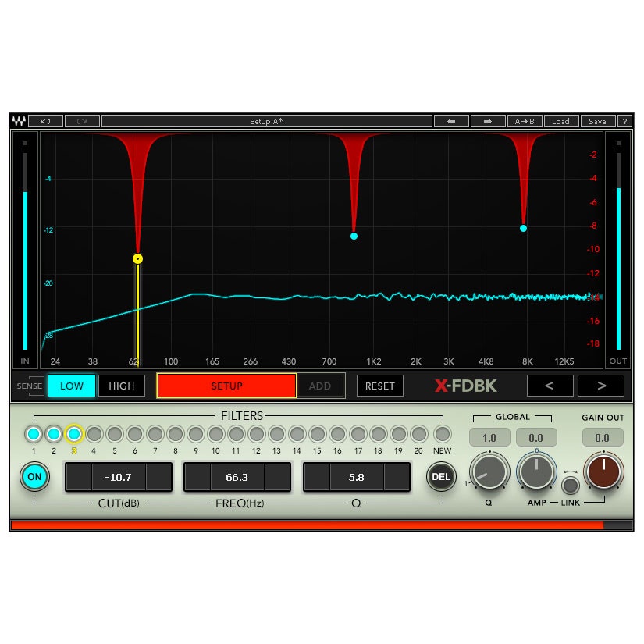The width and height of the screenshot is (644, 644).
Task: Toggle the LINK button
Action: click(571, 485)
